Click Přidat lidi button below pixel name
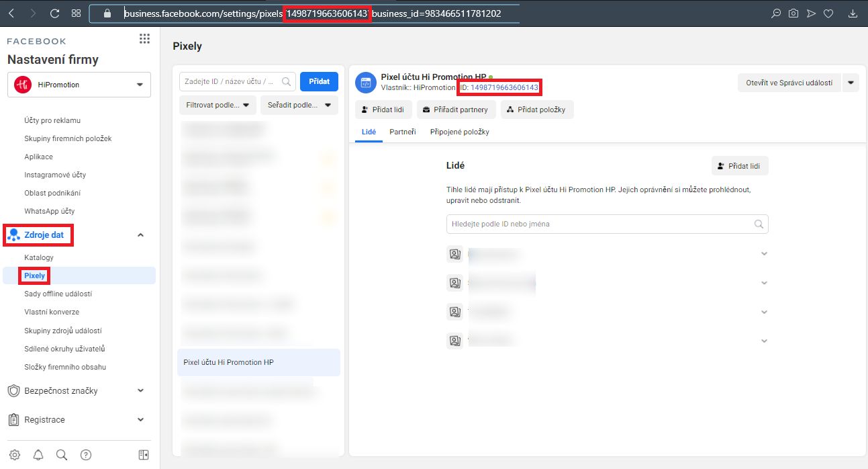 [383, 110]
